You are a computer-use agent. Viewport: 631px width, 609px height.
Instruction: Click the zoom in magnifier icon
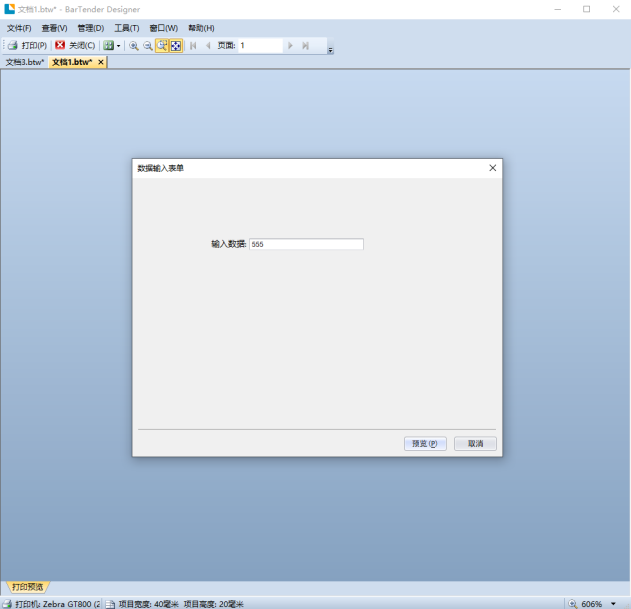(134, 46)
